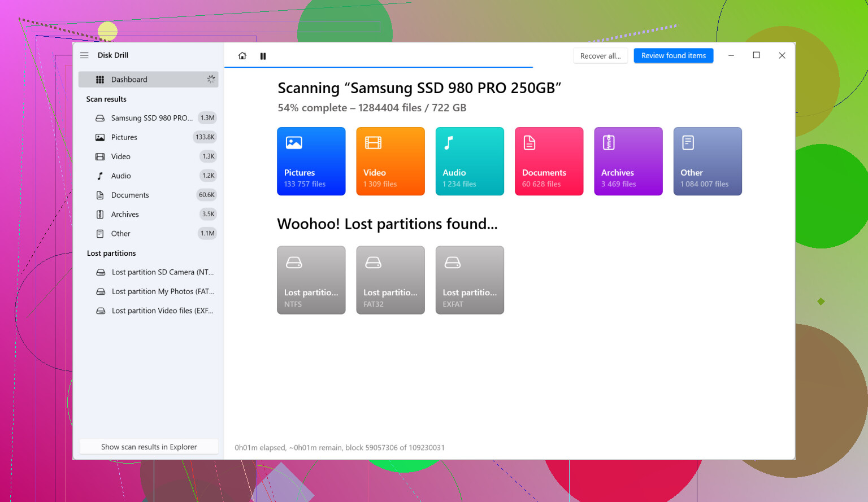Open the blue Pictures tile
This screenshot has width=868, height=502.
(x=311, y=161)
